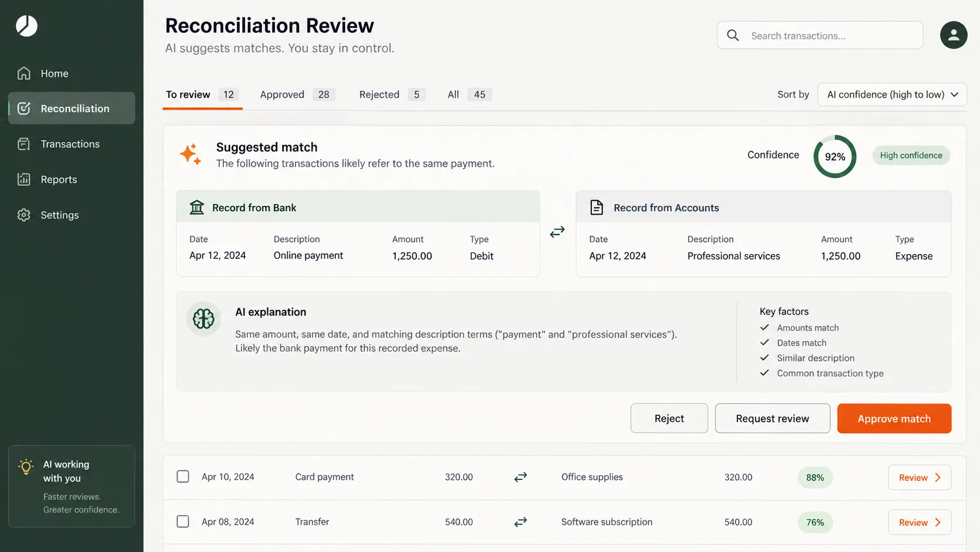980x552 pixels.
Task: Click the Transactions sidebar icon
Action: coord(24,144)
